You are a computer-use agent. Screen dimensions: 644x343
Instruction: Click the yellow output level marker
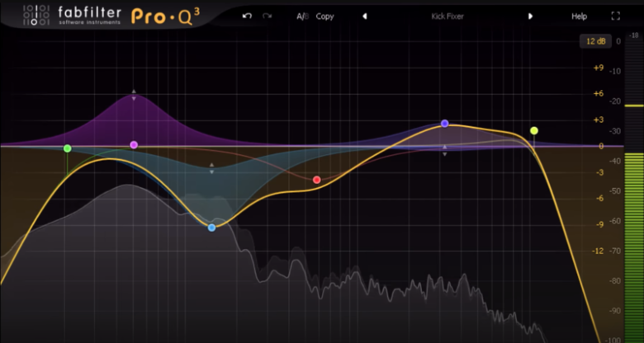coord(634,106)
